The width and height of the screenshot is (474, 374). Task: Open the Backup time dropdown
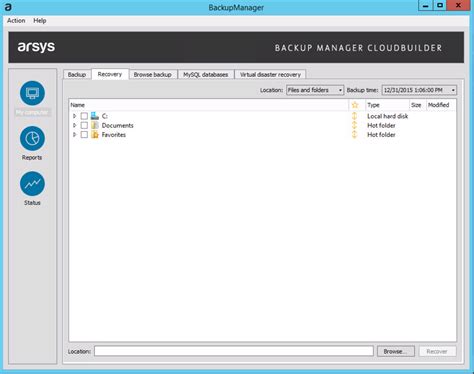click(x=419, y=90)
